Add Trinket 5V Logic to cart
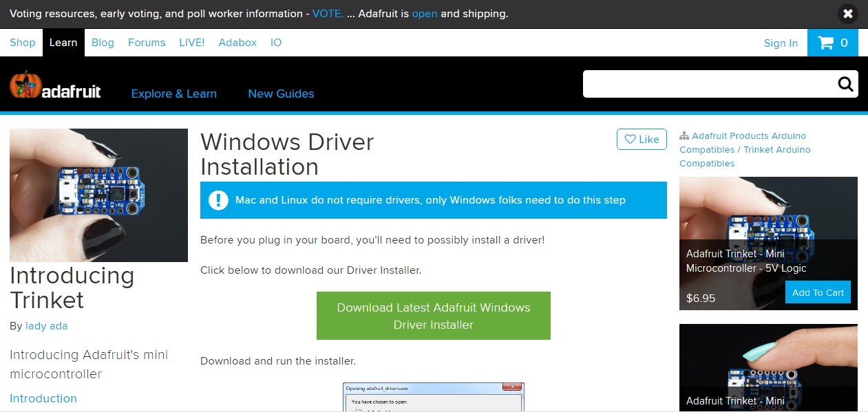The width and height of the screenshot is (868, 412). (x=818, y=292)
